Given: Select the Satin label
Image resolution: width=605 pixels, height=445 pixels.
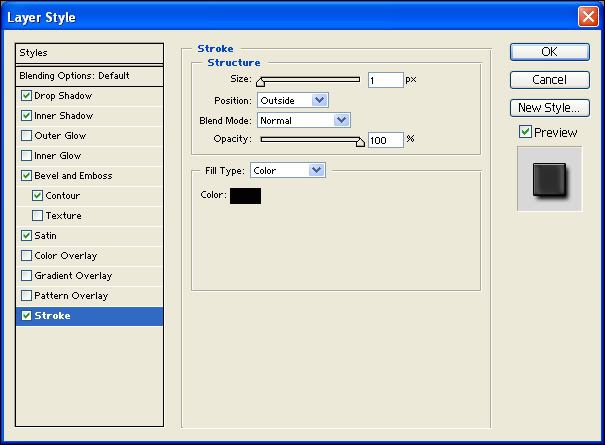Looking at the screenshot, I should pos(46,235).
